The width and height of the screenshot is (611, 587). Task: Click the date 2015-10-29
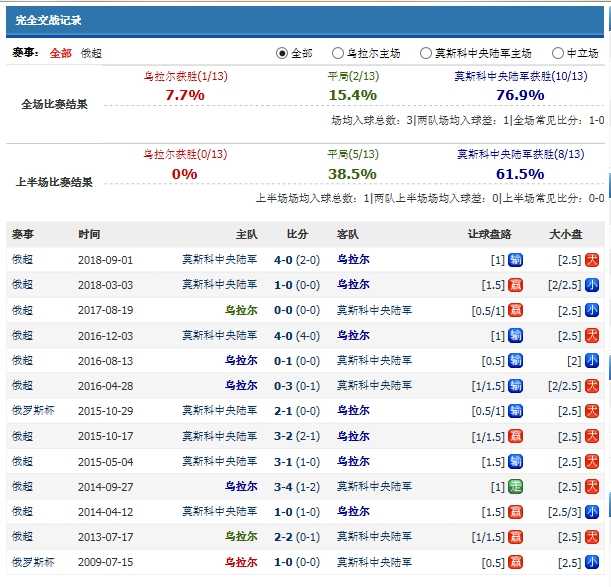point(106,411)
